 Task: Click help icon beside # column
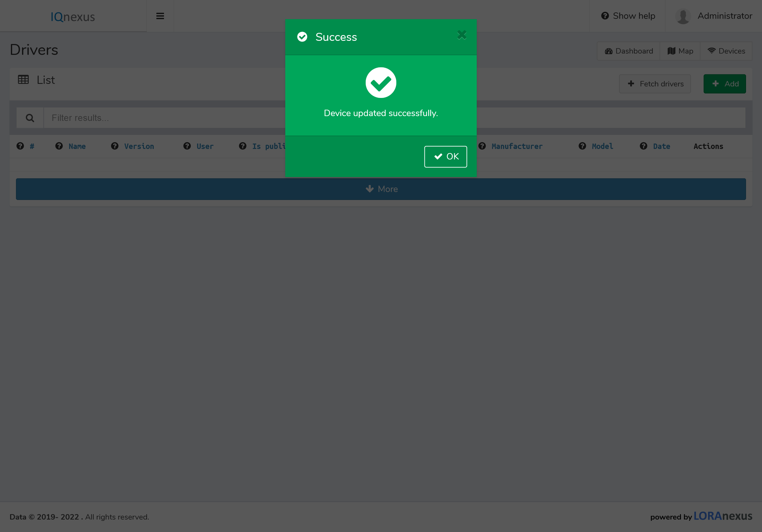pyautogui.click(x=20, y=146)
